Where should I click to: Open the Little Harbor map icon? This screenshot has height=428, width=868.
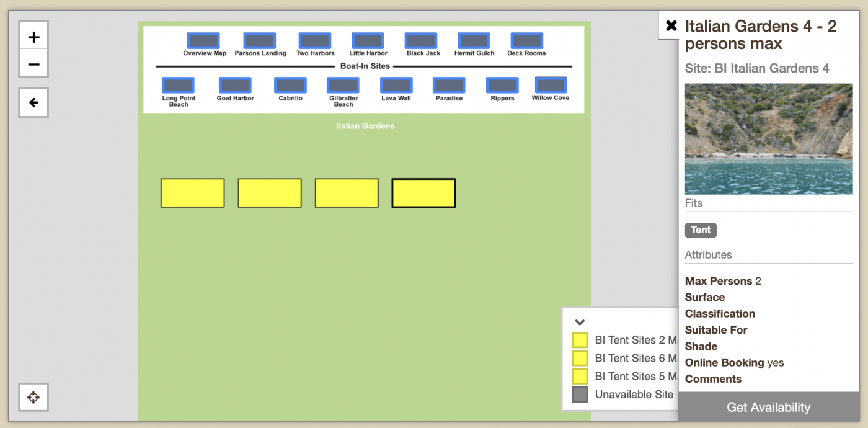[368, 41]
